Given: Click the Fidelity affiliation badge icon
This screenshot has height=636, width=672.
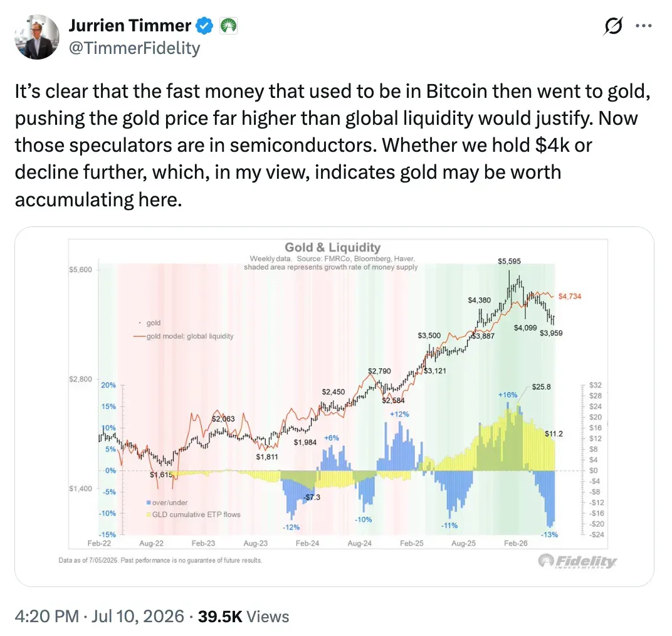Looking at the screenshot, I should pyautogui.click(x=228, y=26).
